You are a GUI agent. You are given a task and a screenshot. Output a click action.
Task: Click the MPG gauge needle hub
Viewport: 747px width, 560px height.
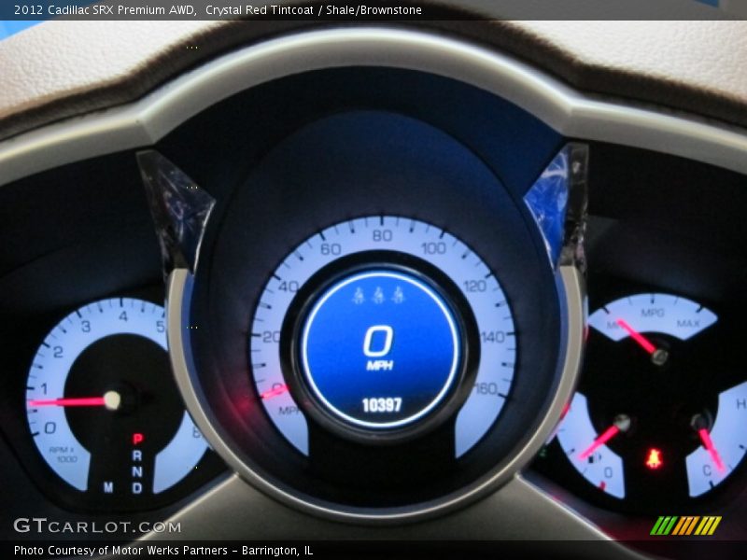click(x=660, y=356)
